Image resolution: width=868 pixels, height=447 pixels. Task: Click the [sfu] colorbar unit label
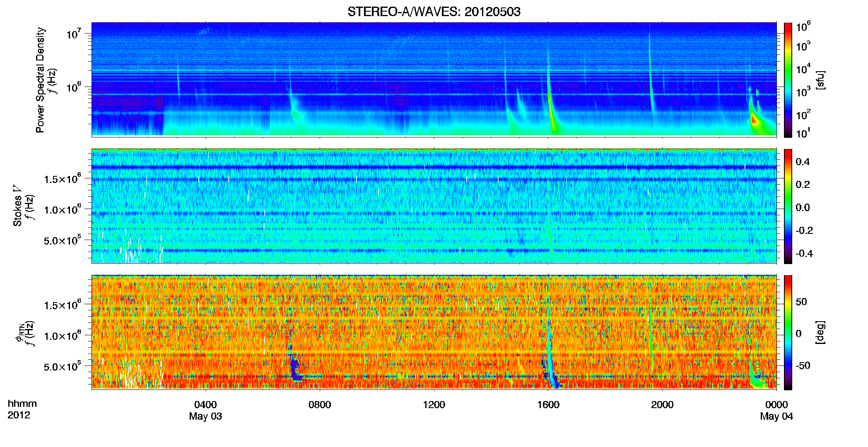[820, 80]
